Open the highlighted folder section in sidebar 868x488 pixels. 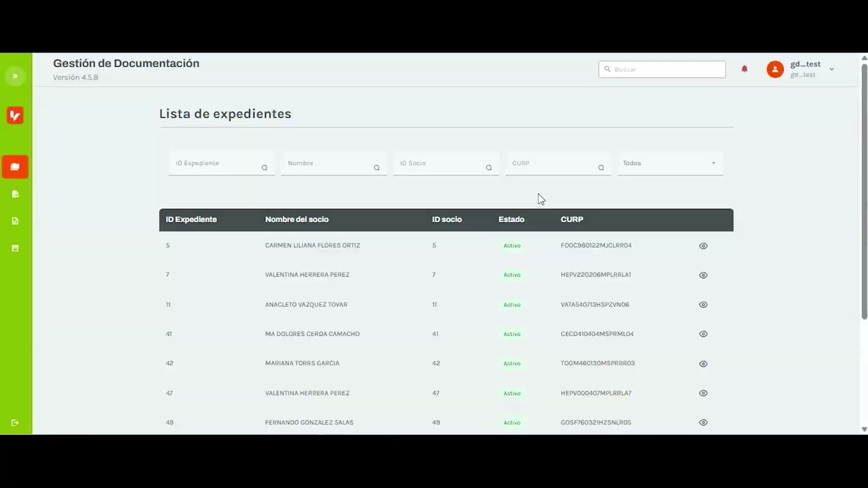[15, 167]
